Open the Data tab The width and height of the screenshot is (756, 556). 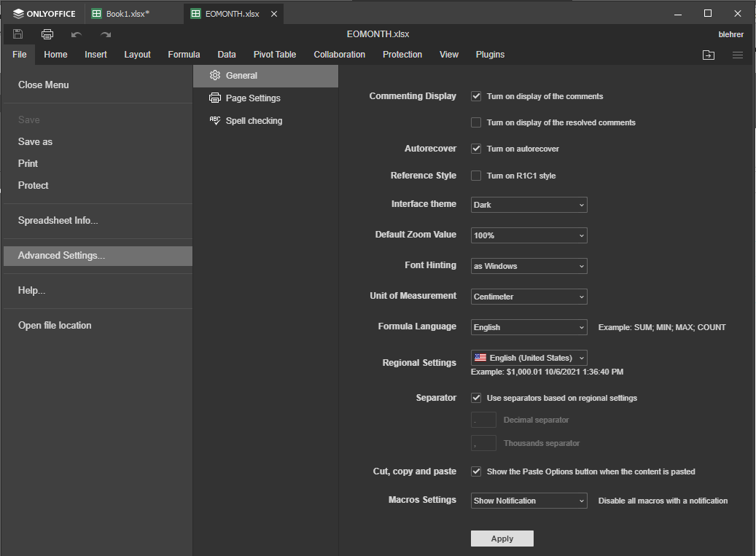click(x=227, y=55)
